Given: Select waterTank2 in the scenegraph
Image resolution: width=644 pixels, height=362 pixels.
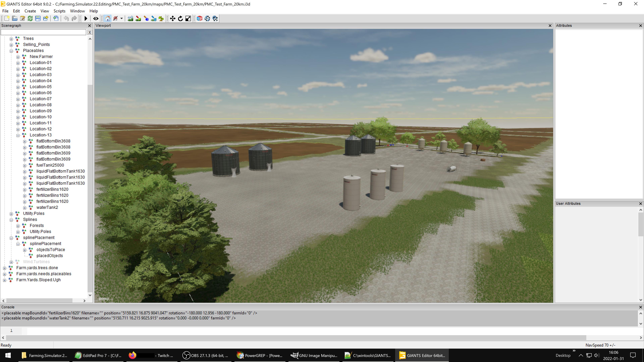Looking at the screenshot, I should 47,207.
